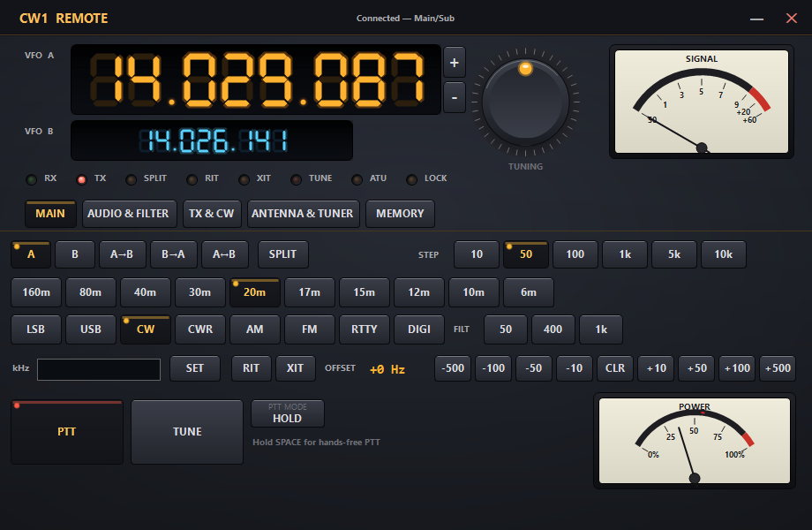Viewport: 812px width, 530px height.
Task: Toggle the SPLIT button
Action: (x=282, y=254)
